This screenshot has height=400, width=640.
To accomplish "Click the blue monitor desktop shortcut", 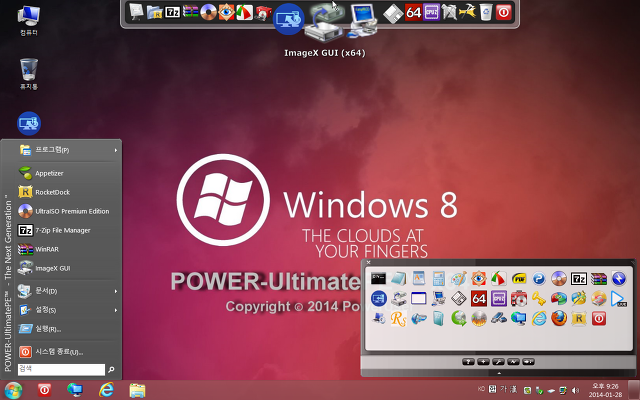I will (29, 123).
